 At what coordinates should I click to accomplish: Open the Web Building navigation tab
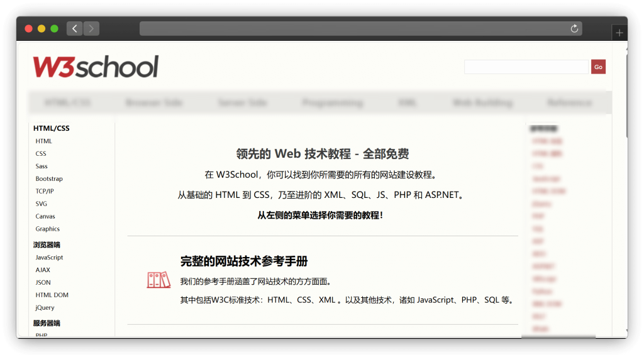click(482, 102)
